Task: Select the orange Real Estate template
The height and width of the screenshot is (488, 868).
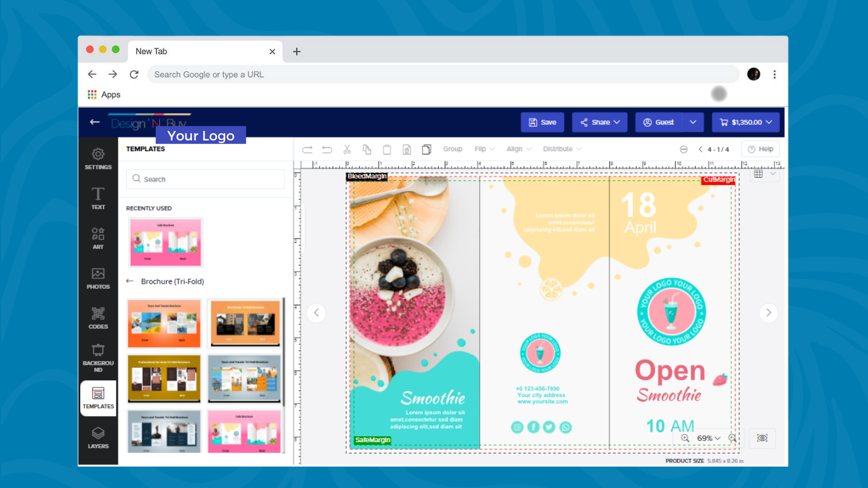Action: coord(244,323)
